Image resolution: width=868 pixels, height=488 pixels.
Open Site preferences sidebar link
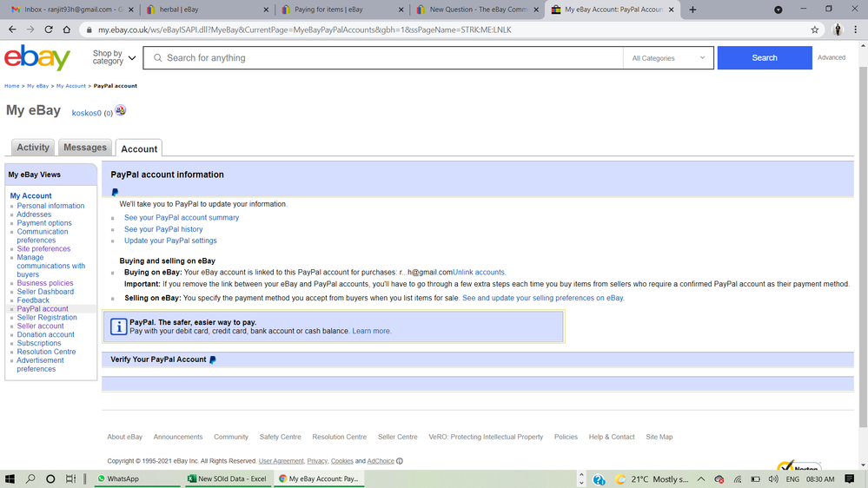[43, 249]
